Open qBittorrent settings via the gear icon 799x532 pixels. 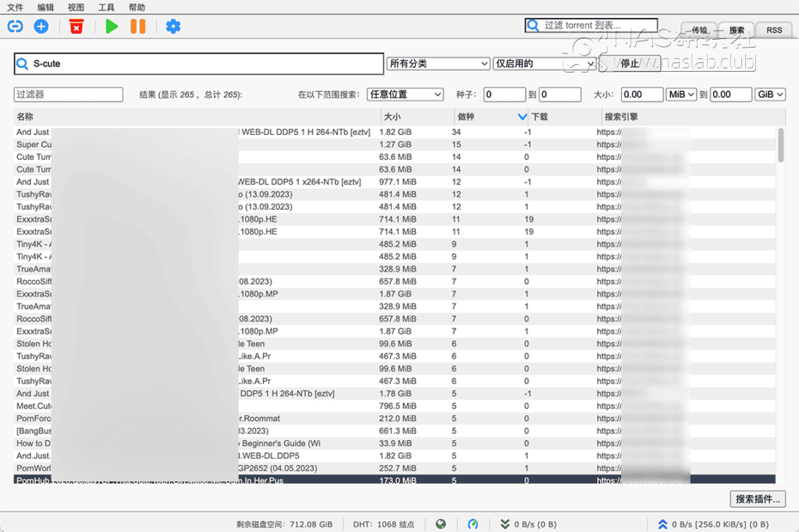coord(172,26)
